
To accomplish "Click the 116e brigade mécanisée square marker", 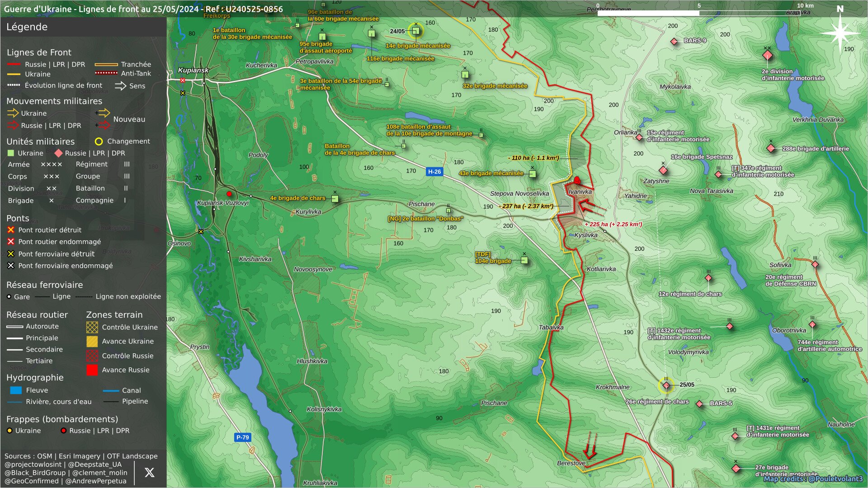I will pos(372,33).
